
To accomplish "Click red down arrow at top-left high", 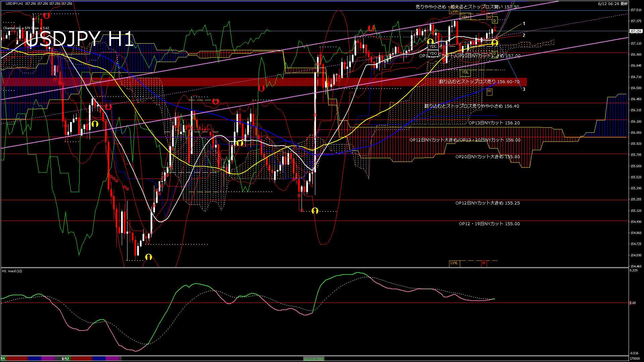I will pyautogui.click(x=47, y=15).
